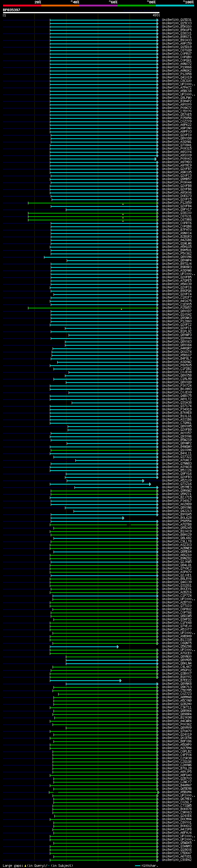197x868 pixels.
Task: Open hit UniRef100_C6T9R8
Action: 176,220
